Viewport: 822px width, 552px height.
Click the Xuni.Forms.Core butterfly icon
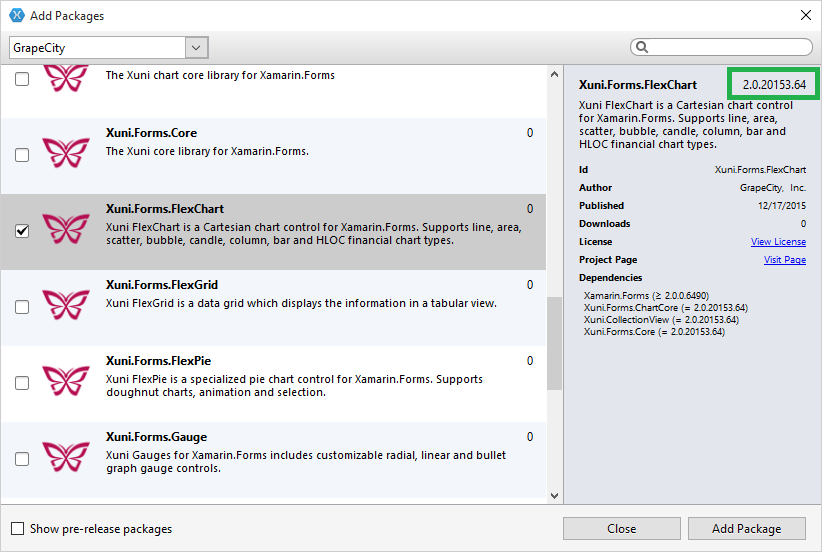click(x=66, y=153)
